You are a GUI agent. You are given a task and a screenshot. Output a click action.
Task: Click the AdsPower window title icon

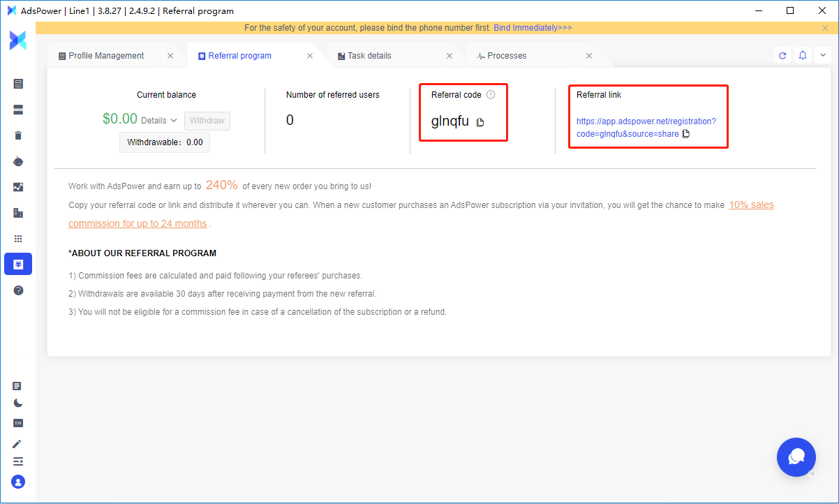tap(11, 10)
